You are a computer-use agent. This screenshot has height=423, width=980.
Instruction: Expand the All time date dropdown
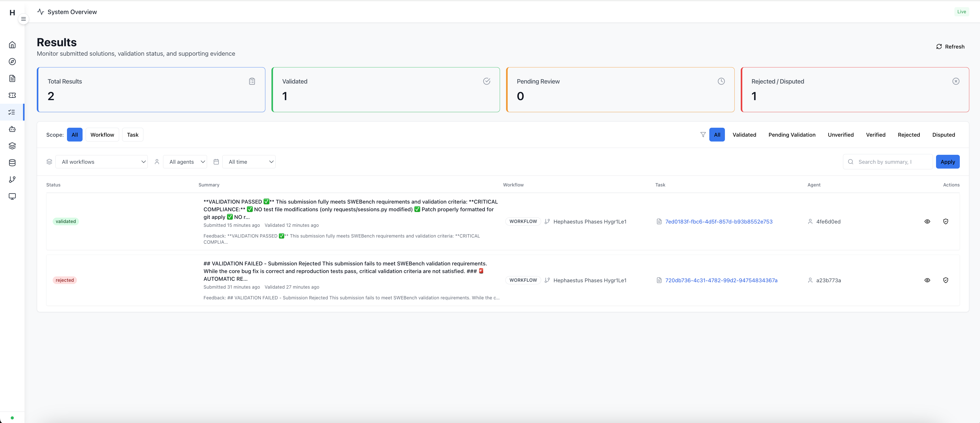249,162
